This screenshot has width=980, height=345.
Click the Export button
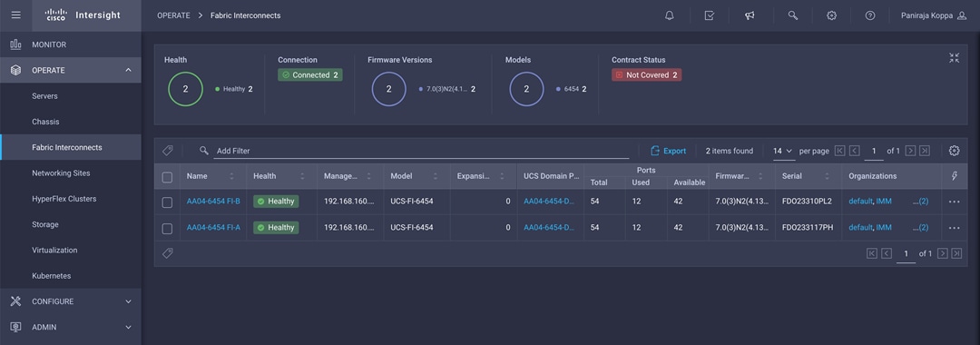tap(668, 151)
